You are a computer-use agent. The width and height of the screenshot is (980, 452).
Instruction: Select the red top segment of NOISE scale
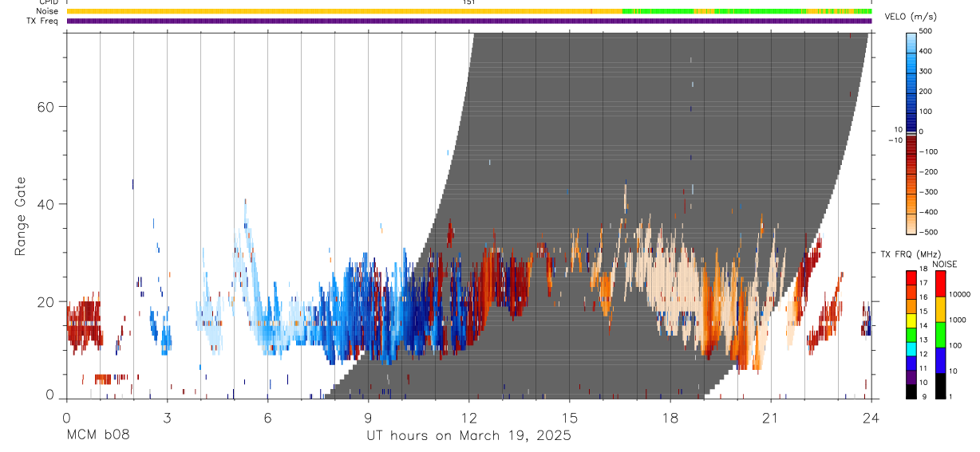[939, 284]
